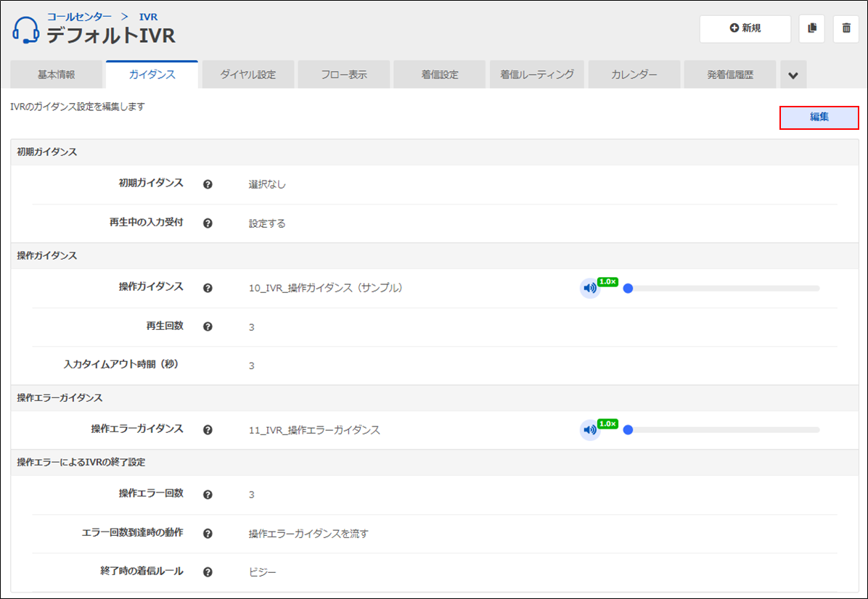Image resolution: width=868 pixels, height=599 pixels.
Task: Click the 新規 new button
Action: pyautogui.click(x=745, y=28)
